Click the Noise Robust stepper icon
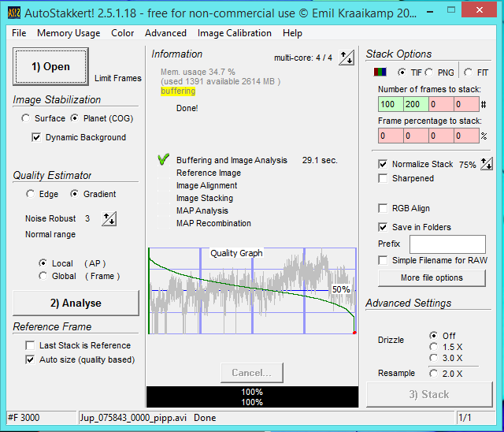This screenshot has height=432, width=504. [x=109, y=218]
